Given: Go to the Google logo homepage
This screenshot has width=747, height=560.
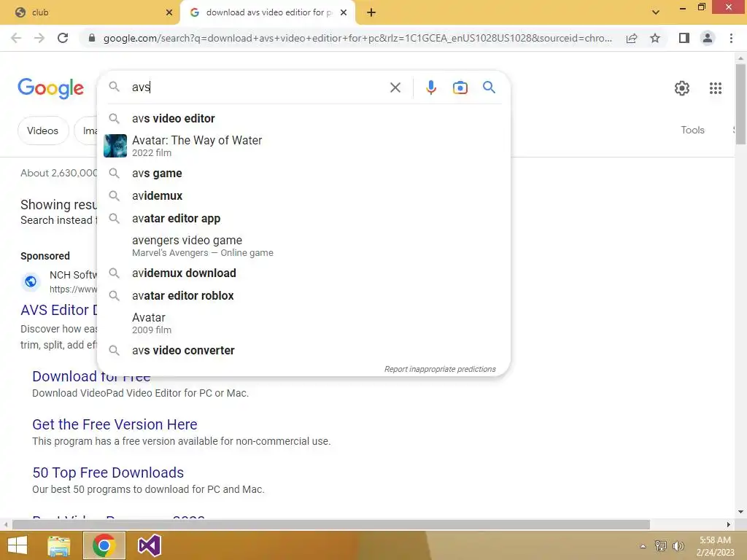Looking at the screenshot, I should pyautogui.click(x=50, y=88).
